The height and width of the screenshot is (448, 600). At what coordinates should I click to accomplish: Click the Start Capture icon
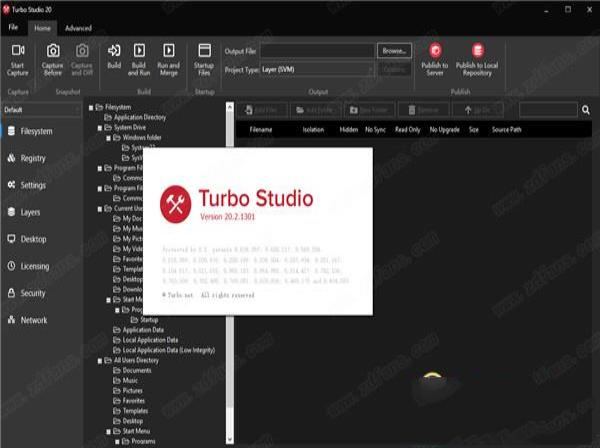click(x=18, y=50)
